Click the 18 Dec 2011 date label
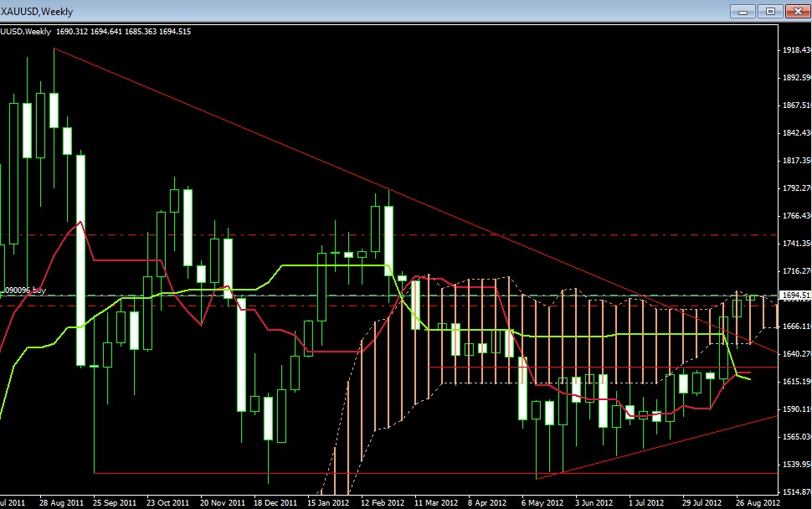 pyautogui.click(x=275, y=503)
